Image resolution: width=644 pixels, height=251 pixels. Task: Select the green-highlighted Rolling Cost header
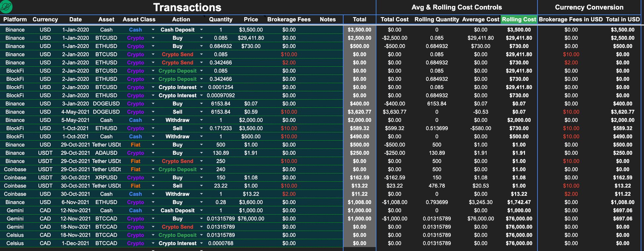[x=519, y=20]
